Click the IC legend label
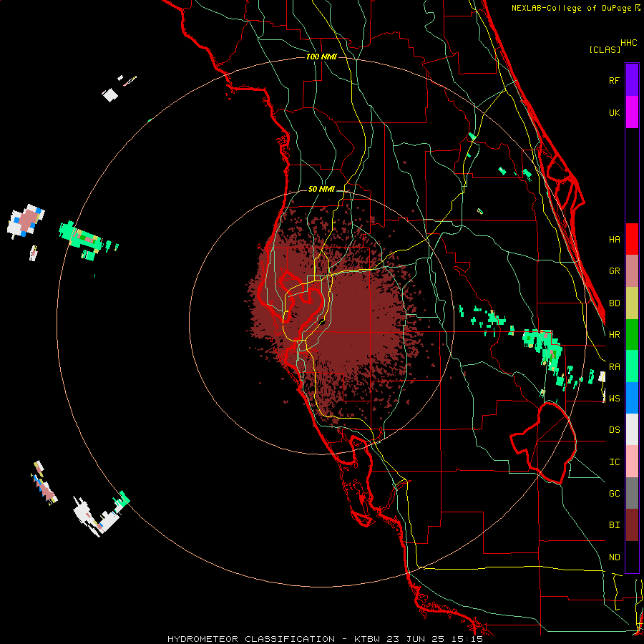 tap(615, 462)
